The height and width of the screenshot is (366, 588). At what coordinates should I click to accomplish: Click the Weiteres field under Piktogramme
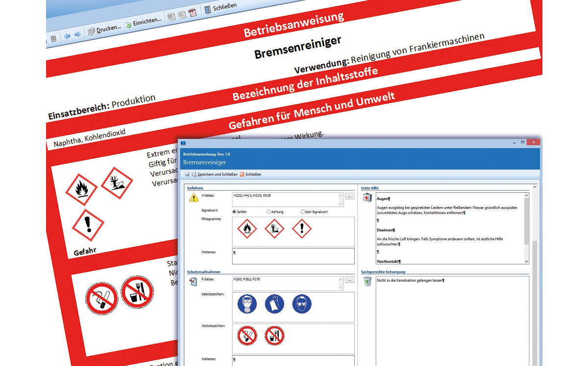pyautogui.click(x=293, y=257)
